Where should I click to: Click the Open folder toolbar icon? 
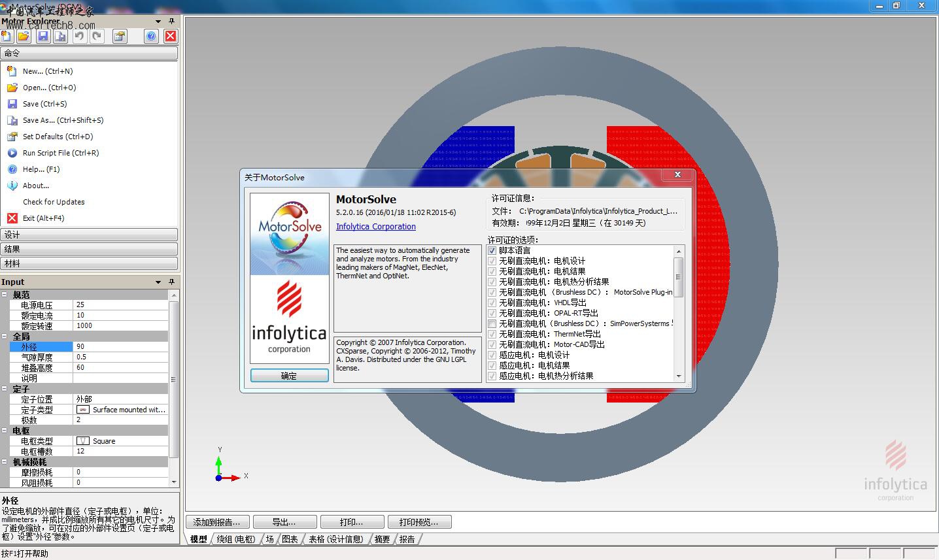[24, 36]
